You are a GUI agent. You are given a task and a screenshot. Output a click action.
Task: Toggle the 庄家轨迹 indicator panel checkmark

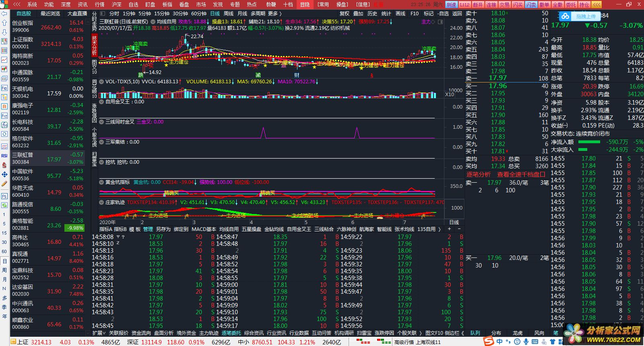pyautogui.click(x=101, y=202)
